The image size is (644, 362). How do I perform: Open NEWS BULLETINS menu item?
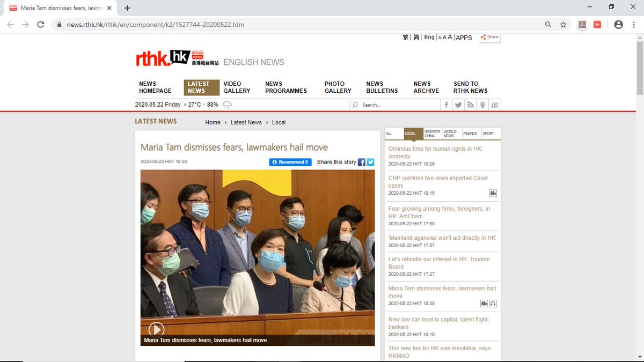(x=382, y=87)
